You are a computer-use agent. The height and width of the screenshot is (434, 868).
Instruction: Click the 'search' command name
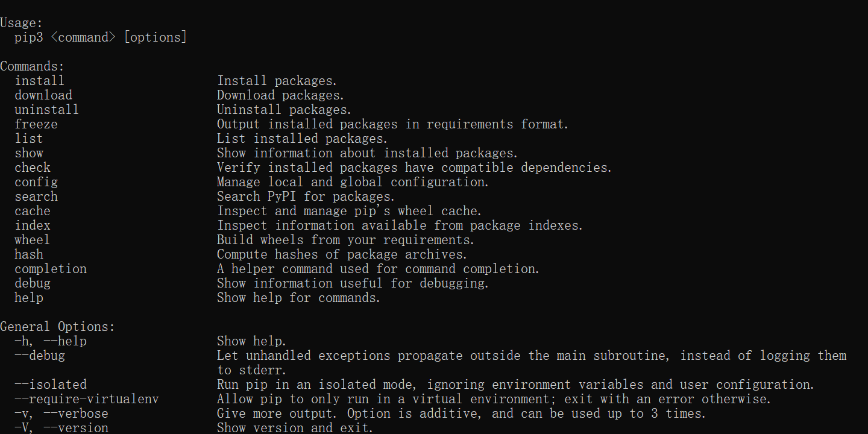[x=36, y=197]
